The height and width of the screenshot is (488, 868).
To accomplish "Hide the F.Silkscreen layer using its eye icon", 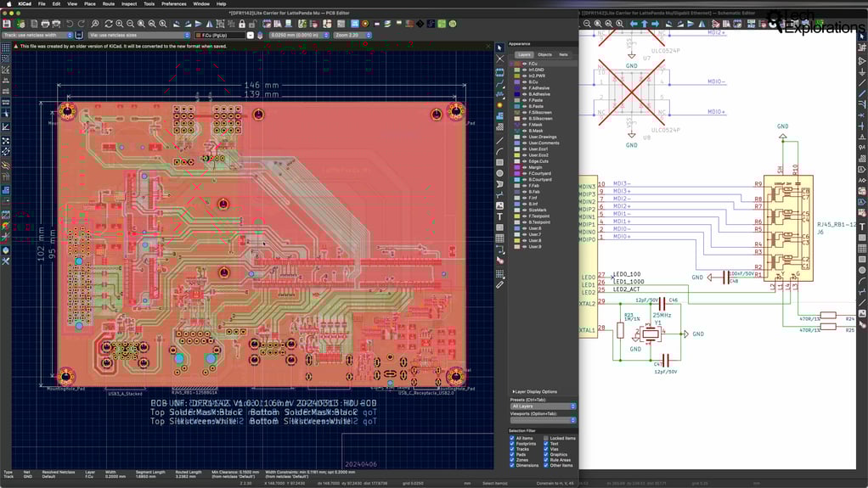I will click(524, 112).
